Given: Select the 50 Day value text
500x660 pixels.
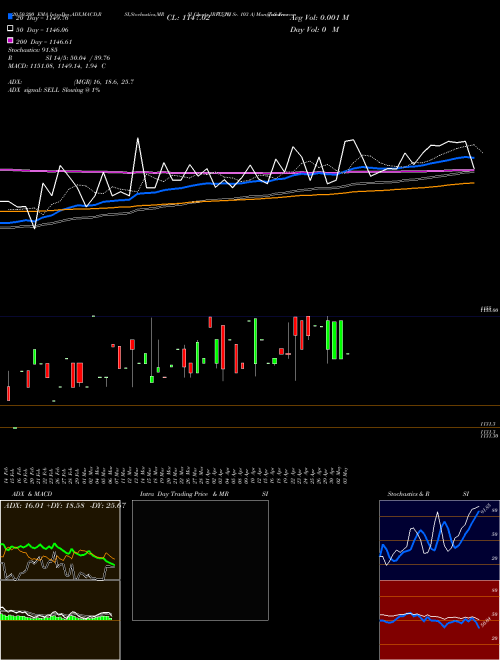Looking at the screenshot, I should point(42,30).
